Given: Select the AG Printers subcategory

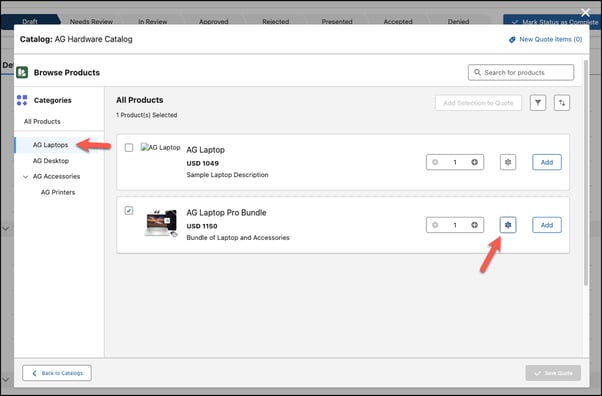Looking at the screenshot, I should (58, 192).
